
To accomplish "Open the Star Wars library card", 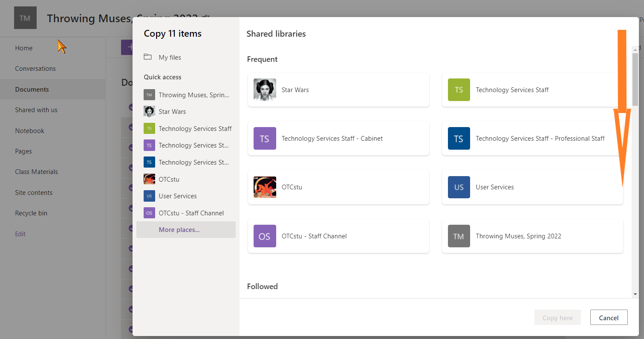I will pyautogui.click(x=338, y=90).
